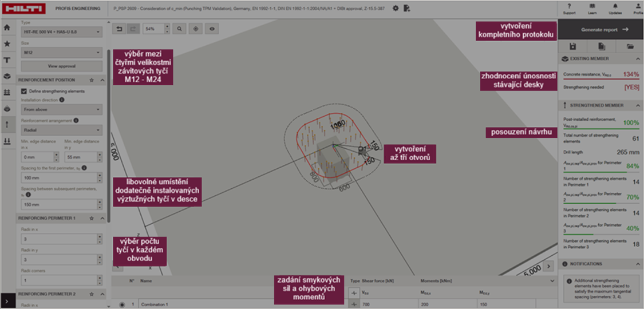Show Reinforcement arrangement info tooltip
Screen dimensions: 644x309
76,121
